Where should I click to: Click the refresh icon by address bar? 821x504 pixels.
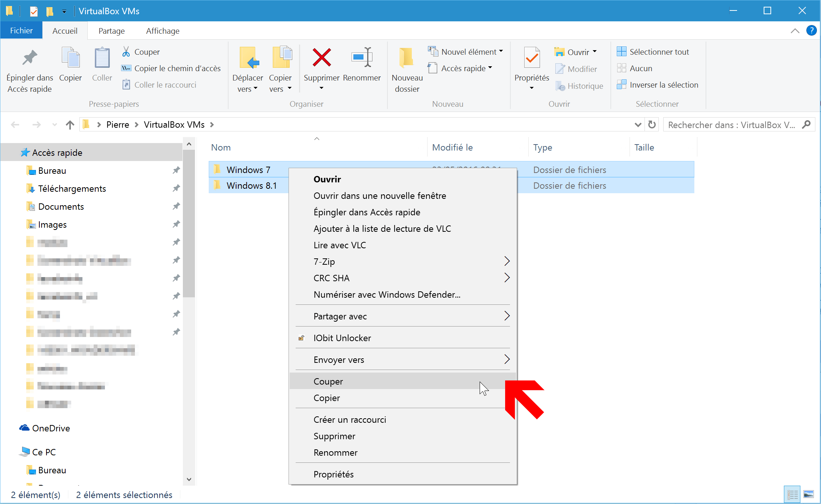(652, 124)
